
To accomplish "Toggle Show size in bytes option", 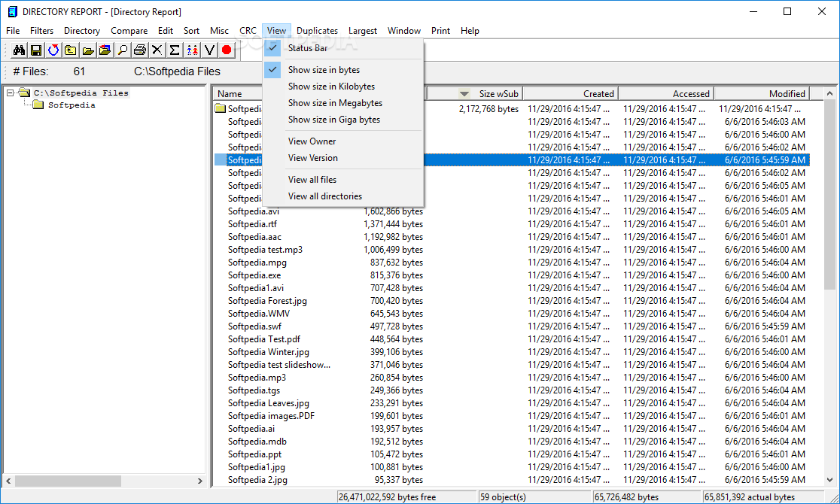I will 343,70.
